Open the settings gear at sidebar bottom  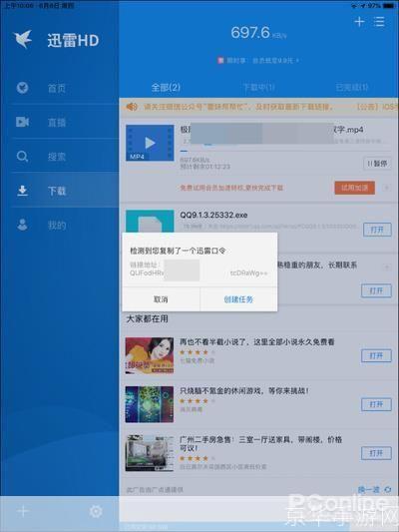point(96,511)
